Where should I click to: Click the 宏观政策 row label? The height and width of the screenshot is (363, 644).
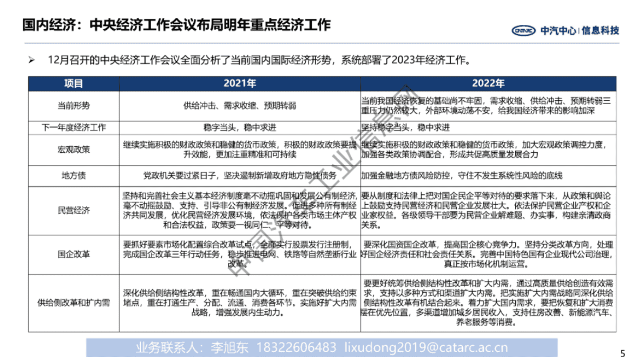(75, 150)
